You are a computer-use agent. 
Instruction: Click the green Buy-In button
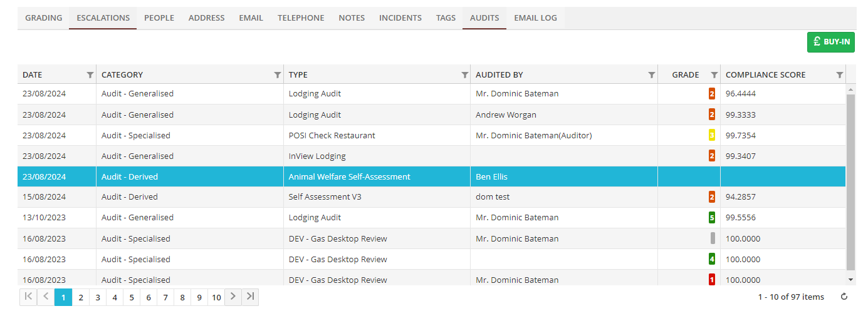pos(830,42)
